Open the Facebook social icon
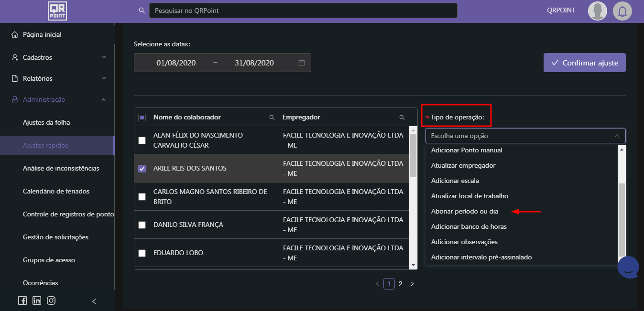This screenshot has width=644, height=311. pyautogui.click(x=22, y=300)
